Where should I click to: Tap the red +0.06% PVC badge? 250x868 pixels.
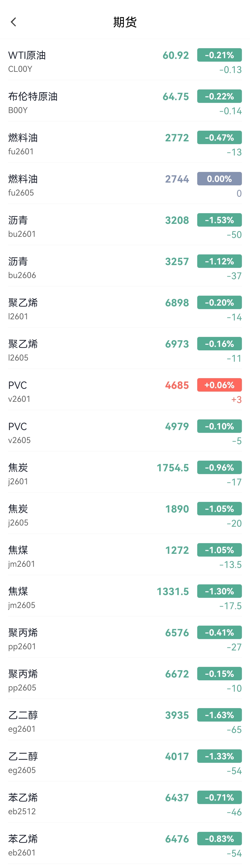click(x=219, y=385)
